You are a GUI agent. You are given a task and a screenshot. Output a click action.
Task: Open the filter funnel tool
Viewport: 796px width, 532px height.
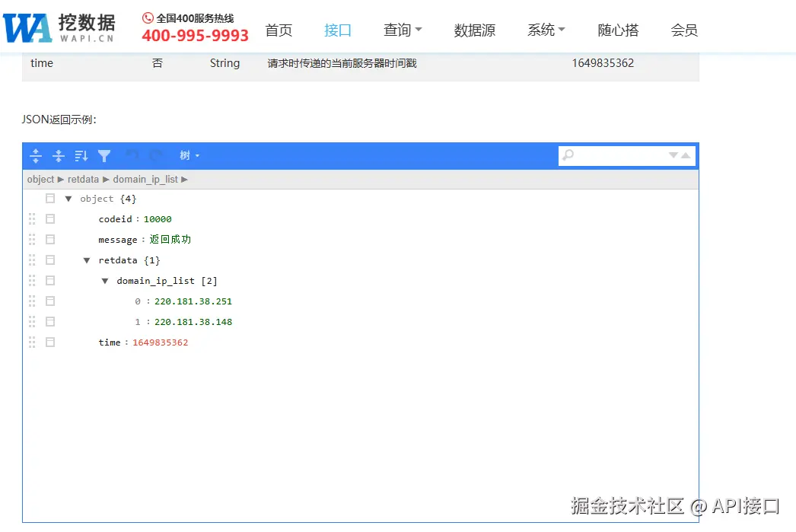click(104, 156)
